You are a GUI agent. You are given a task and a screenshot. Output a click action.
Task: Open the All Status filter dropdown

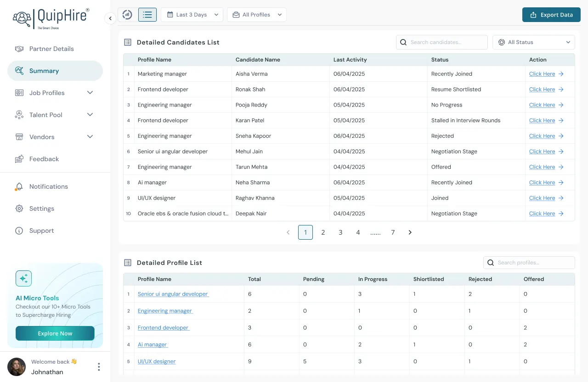[534, 42]
